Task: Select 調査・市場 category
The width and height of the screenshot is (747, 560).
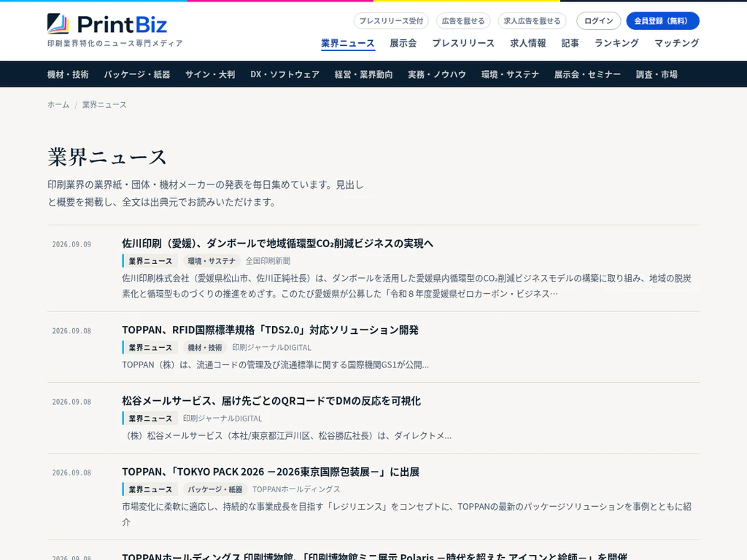Action: tap(657, 74)
